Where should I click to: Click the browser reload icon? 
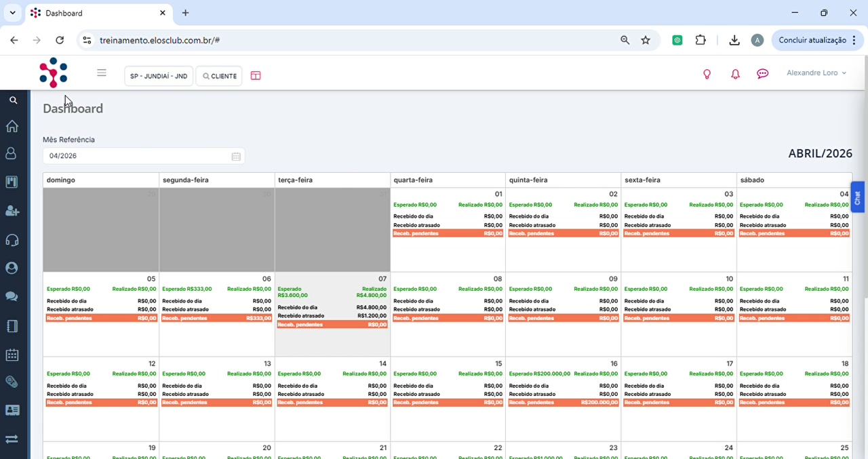point(60,40)
